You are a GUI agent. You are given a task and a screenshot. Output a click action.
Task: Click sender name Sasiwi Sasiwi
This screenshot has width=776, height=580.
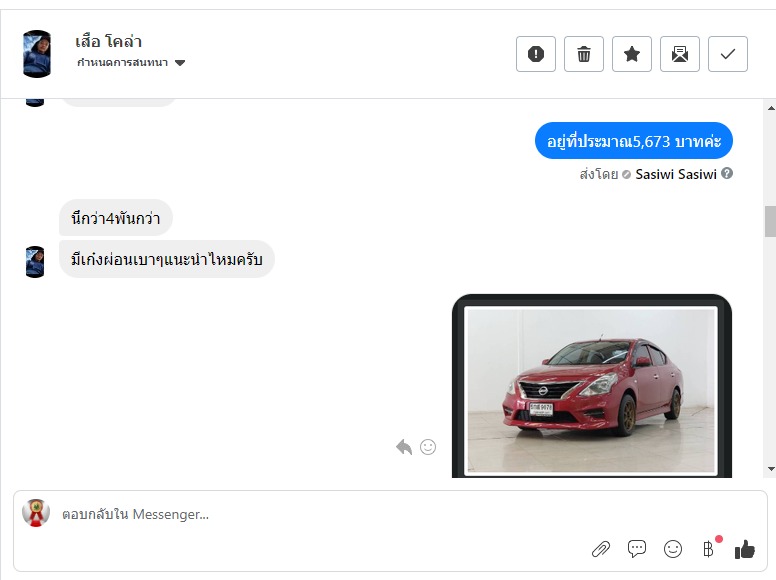[676, 174]
